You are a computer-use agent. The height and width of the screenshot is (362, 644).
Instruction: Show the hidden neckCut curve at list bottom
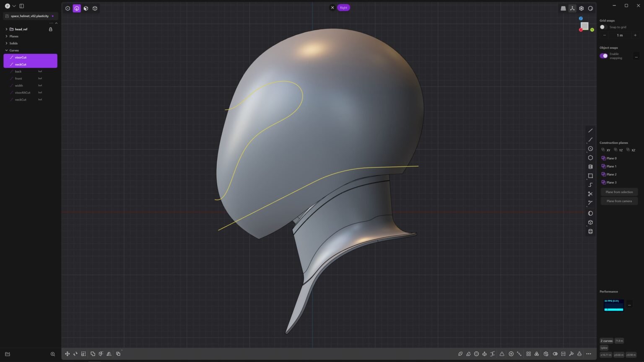[40, 100]
